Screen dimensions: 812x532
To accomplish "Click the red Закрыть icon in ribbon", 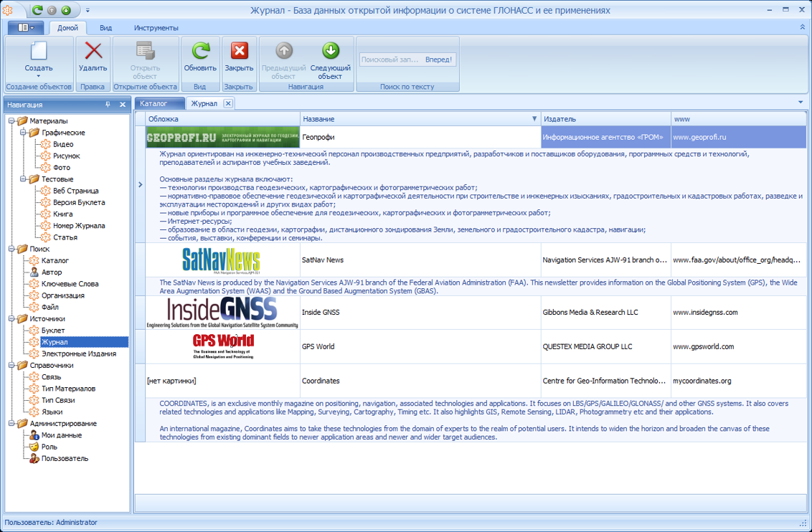I will click(240, 51).
